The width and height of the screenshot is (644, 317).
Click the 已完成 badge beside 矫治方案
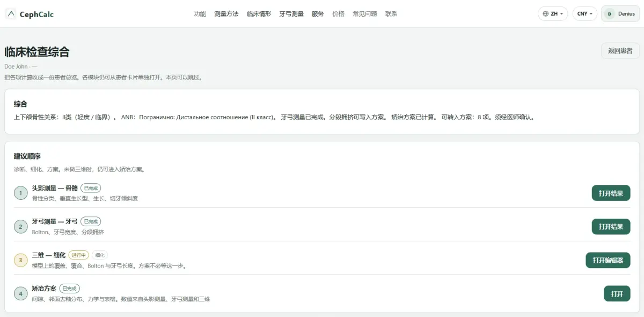tap(69, 289)
